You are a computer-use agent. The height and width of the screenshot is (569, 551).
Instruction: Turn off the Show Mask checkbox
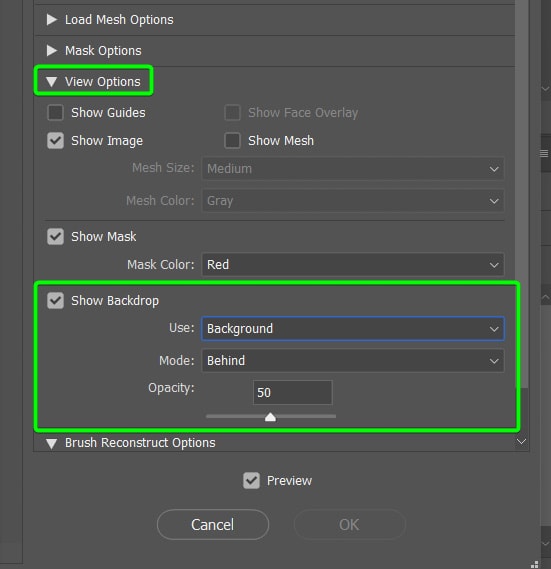(56, 237)
